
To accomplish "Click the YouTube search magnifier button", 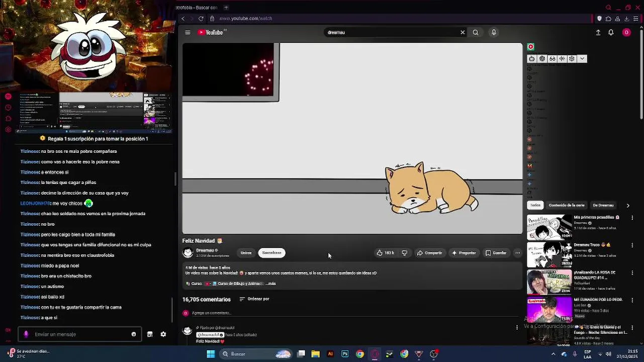I will coord(476,32).
